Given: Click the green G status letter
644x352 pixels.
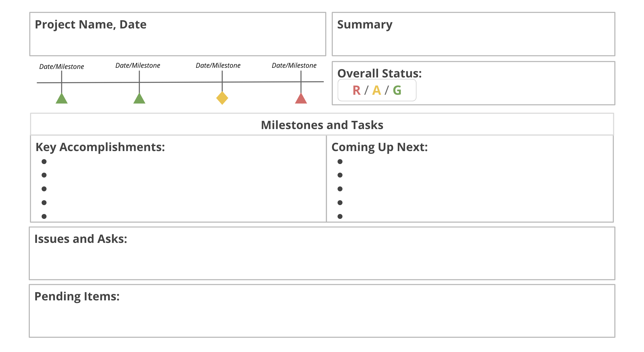Looking at the screenshot, I should [397, 90].
